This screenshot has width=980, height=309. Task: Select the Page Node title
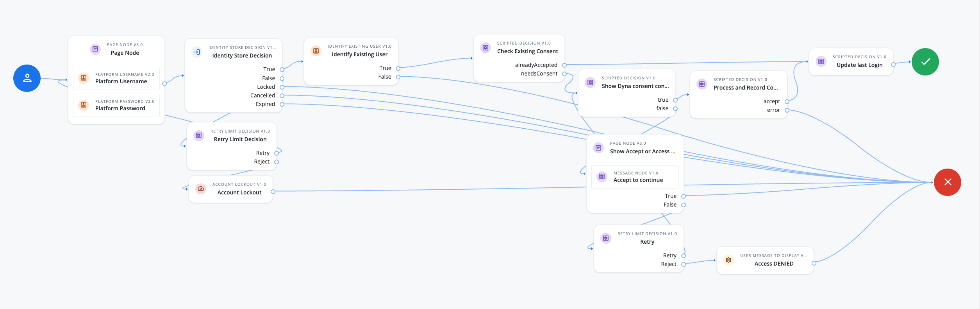[x=125, y=53]
